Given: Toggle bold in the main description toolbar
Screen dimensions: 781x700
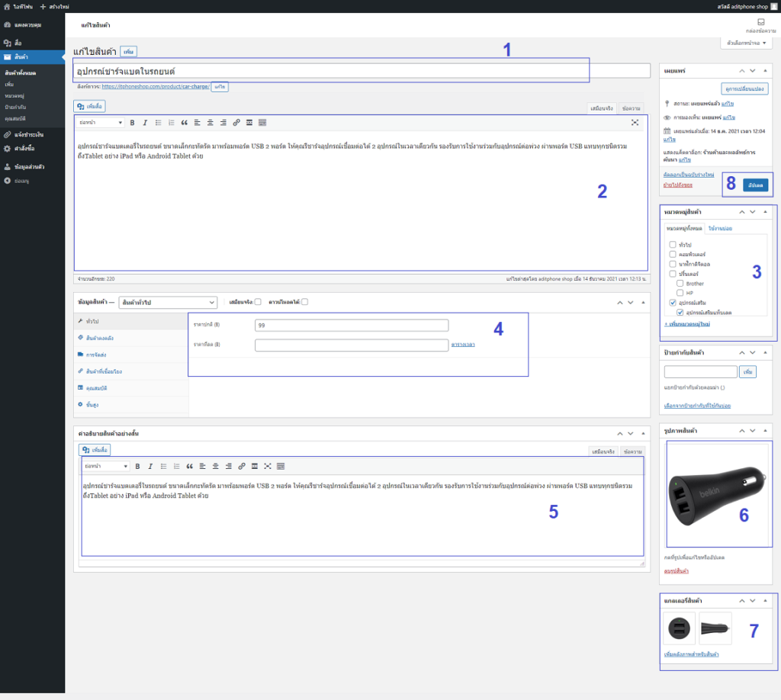Looking at the screenshot, I should tap(133, 123).
